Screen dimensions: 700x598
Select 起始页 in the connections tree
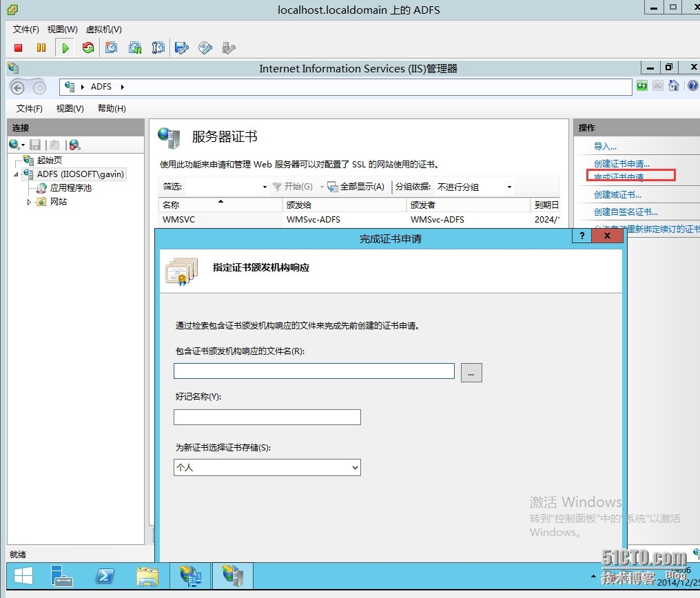point(49,161)
